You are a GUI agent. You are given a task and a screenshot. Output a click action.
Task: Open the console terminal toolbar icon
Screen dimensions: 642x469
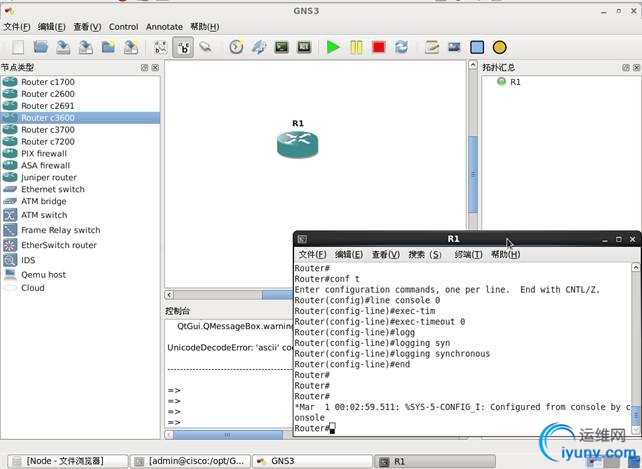(282, 47)
